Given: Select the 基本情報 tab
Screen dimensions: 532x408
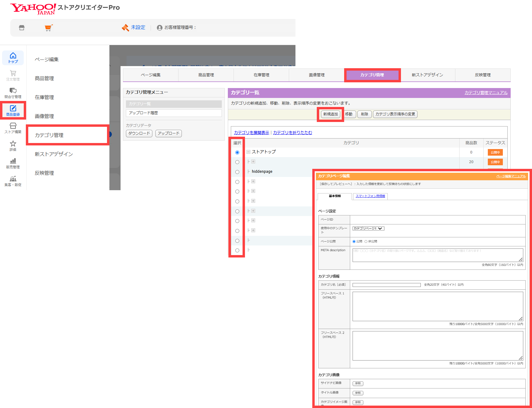Looking at the screenshot, I should click(x=335, y=196).
